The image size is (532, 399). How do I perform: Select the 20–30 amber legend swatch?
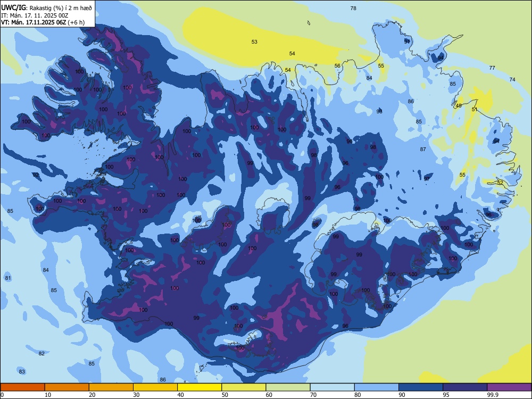111,387
